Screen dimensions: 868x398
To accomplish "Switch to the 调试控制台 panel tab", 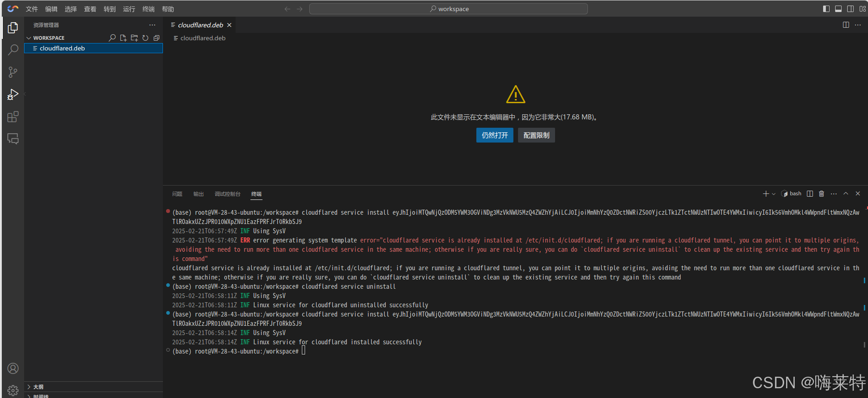I will tap(228, 194).
